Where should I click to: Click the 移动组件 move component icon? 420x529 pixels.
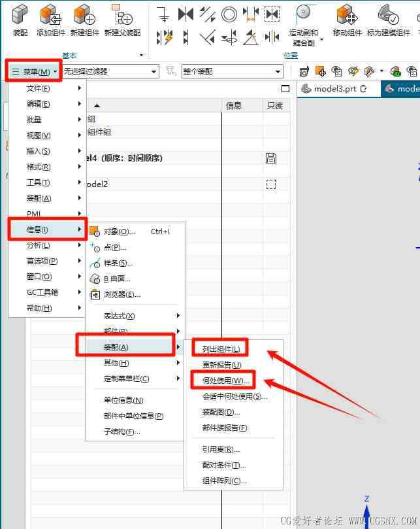347,15
